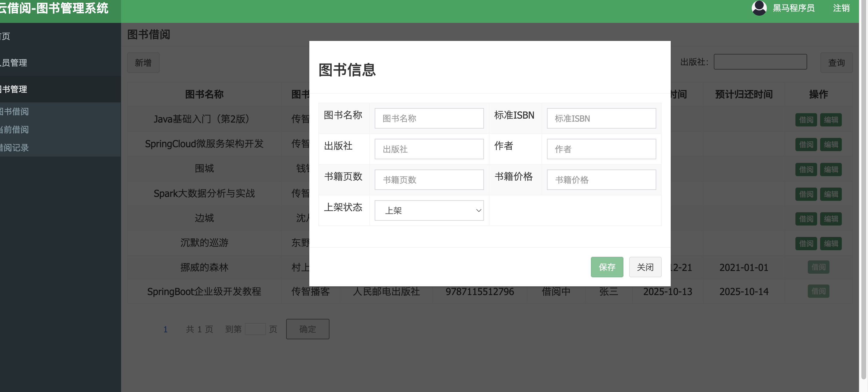This screenshot has height=392, width=868.
Task: Select the 出版社 field in dialog
Action: click(429, 149)
